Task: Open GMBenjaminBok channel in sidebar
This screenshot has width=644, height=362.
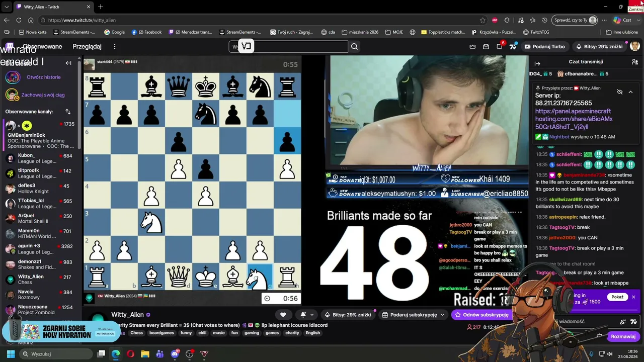Action: pos(40,133)
